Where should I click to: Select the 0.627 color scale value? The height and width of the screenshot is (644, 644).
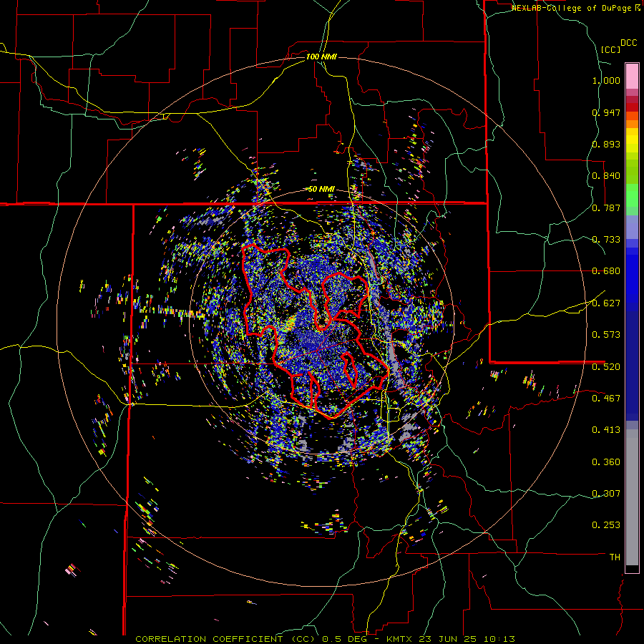coord(606,303)
